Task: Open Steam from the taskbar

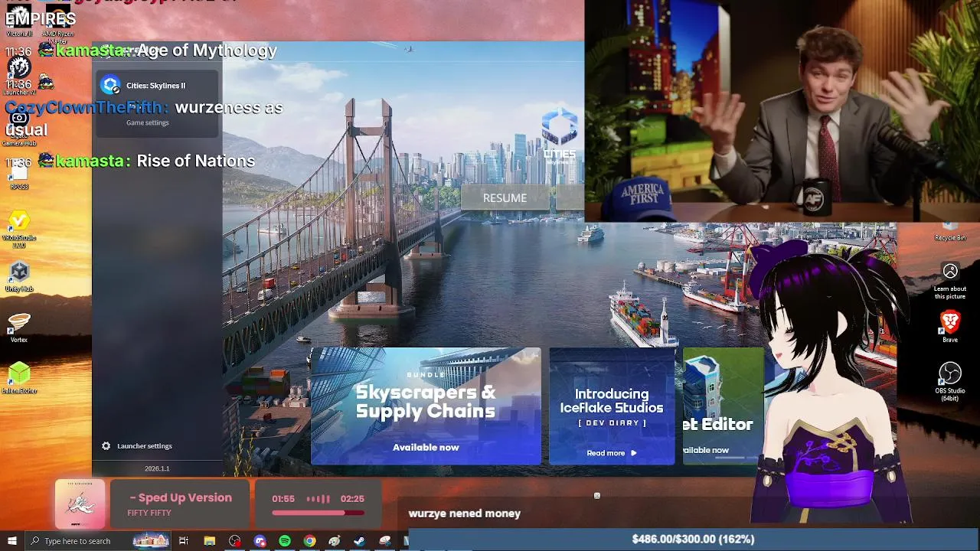Action: click(x=359, y=541)
